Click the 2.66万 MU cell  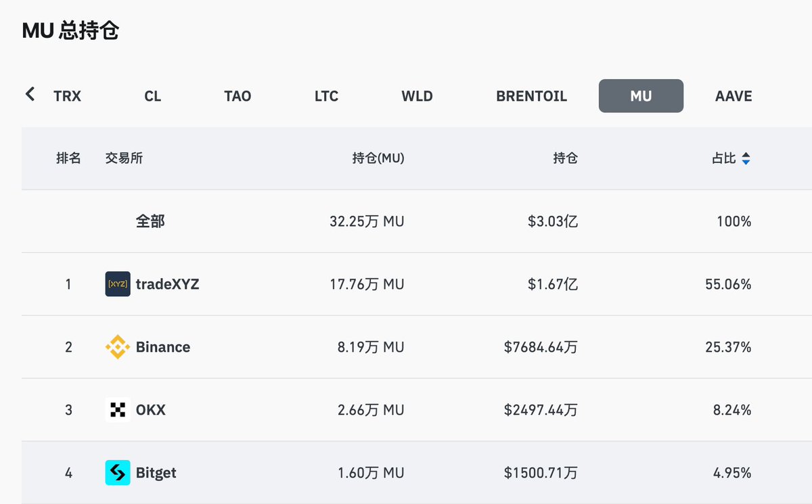[371, 410]
